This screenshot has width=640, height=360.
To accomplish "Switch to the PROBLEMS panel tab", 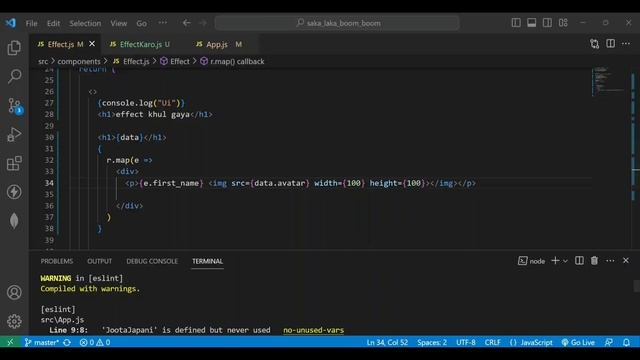I will 57,261.
